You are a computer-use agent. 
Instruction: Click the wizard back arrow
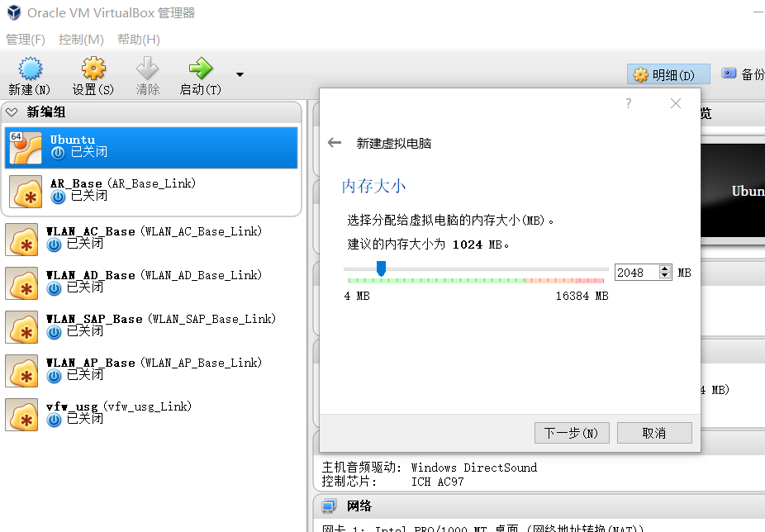(x=335, y=143)
